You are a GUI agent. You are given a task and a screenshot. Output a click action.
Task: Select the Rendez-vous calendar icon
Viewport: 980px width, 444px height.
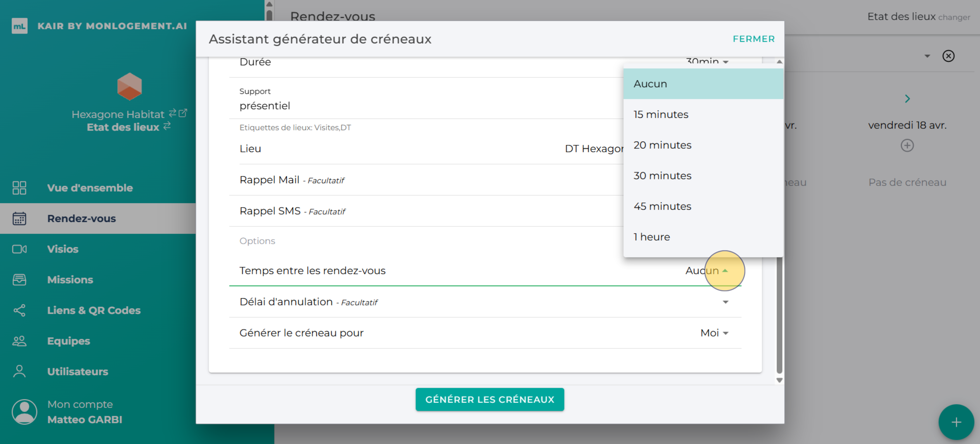[x=19, y=218]
